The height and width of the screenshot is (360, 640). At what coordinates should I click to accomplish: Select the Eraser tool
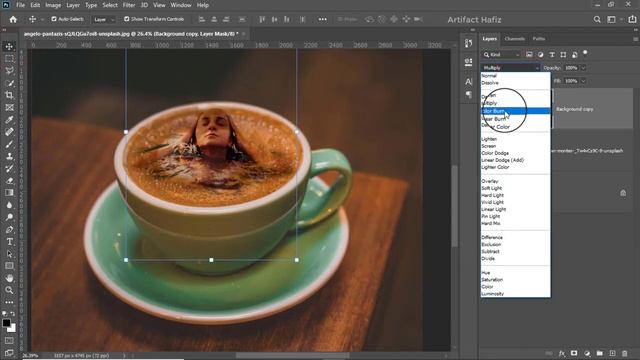click(x=9, y=181)
